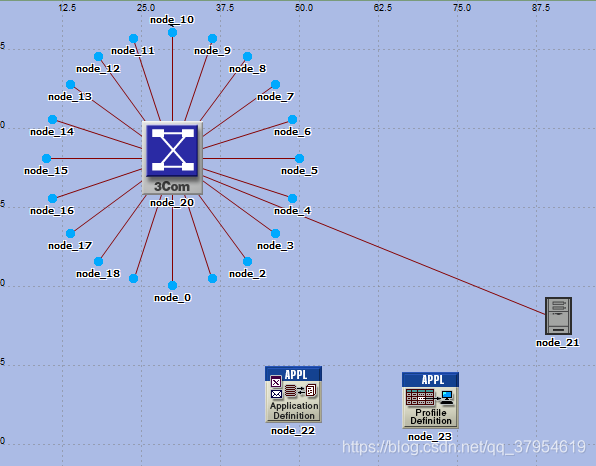
Task: Click the node_0 label text
Action: point(173,298)
